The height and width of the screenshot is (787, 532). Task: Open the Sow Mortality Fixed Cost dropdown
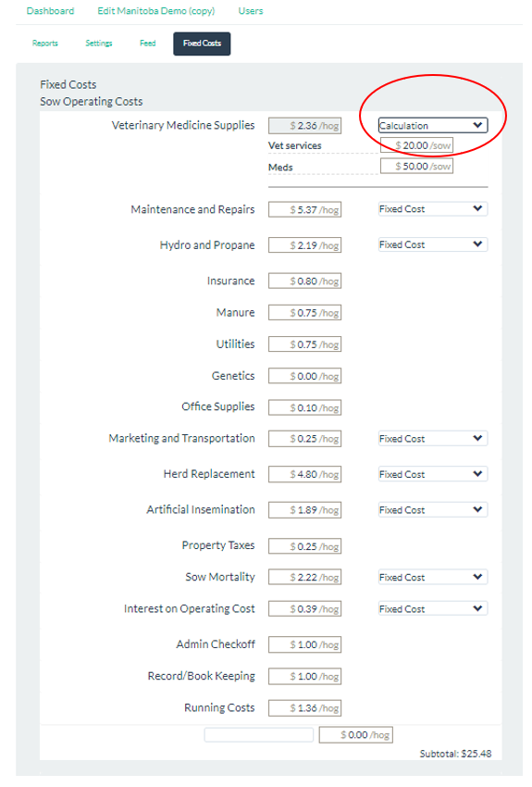pyautogui.click(x=433, y=577)
